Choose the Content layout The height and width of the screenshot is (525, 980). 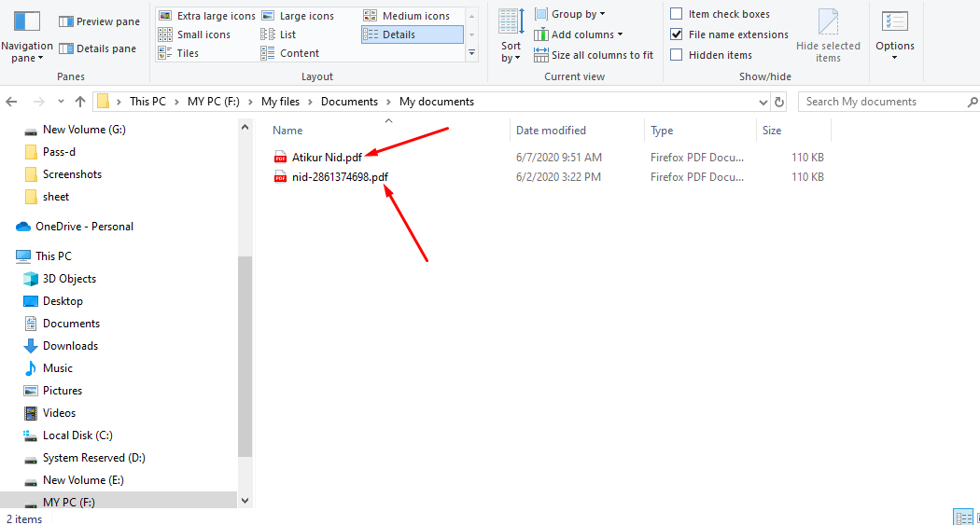point(290,53)
